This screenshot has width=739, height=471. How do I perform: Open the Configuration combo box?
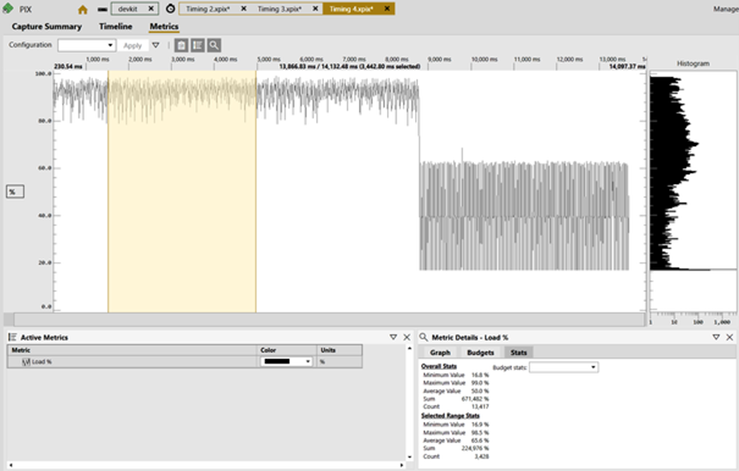tap(87, 45)
